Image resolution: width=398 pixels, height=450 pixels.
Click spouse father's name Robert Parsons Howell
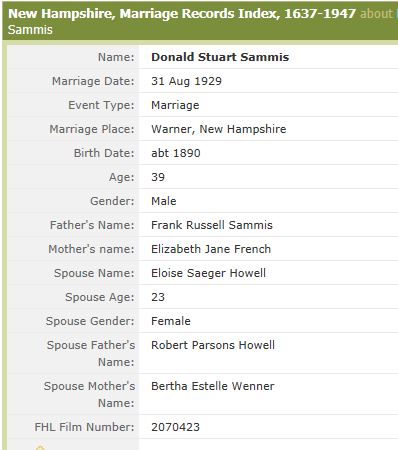(x=213, y=345)
